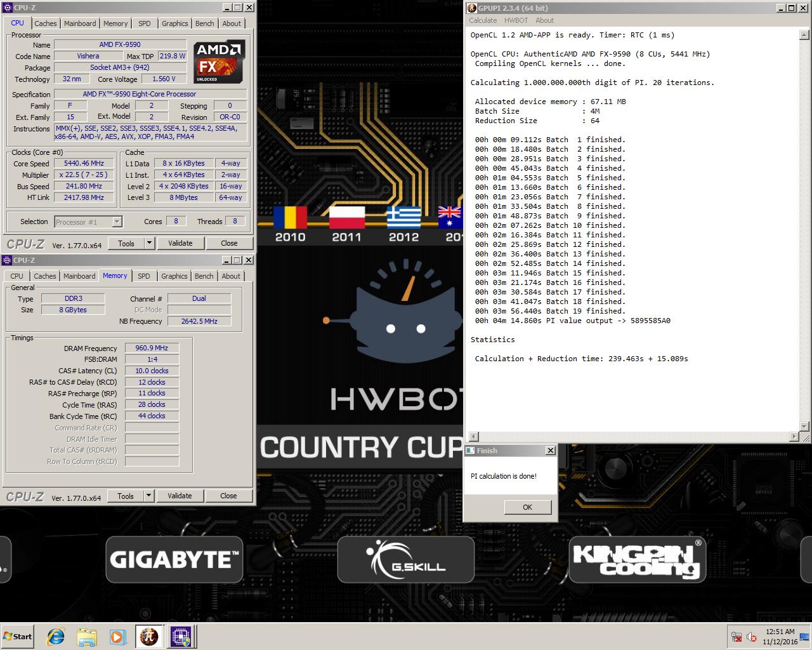Click Core Voltage value 1.560 V
The width and height of the screenshot is (812, 650).
pos(164,79)
